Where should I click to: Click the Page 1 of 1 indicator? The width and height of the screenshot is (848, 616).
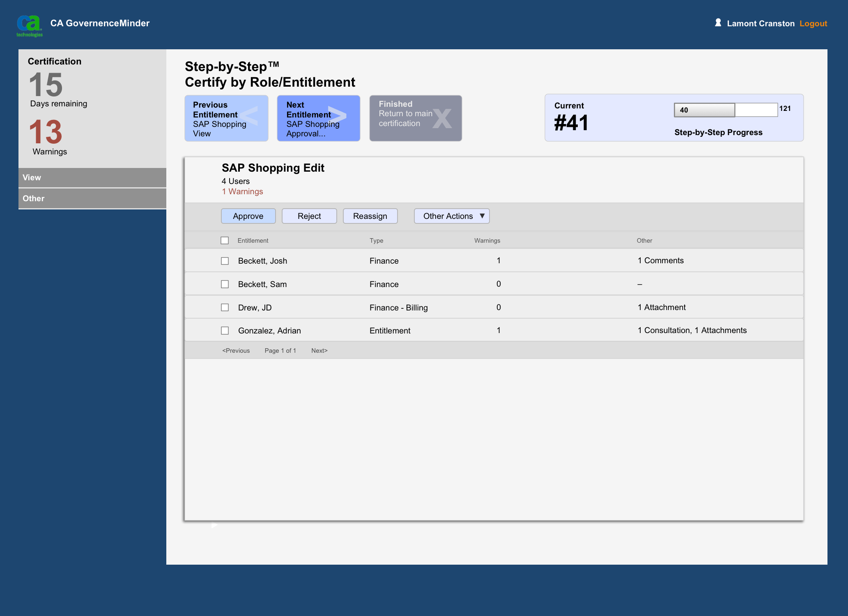pos(280,351)
